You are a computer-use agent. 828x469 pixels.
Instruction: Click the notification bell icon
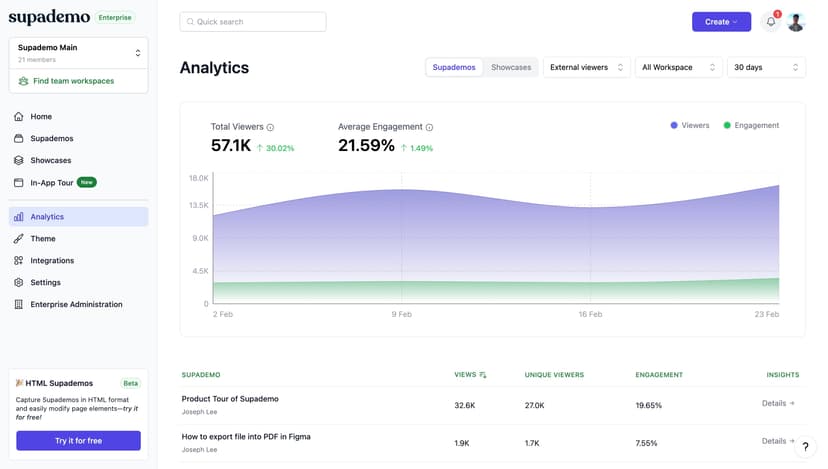tap(771, 22)
